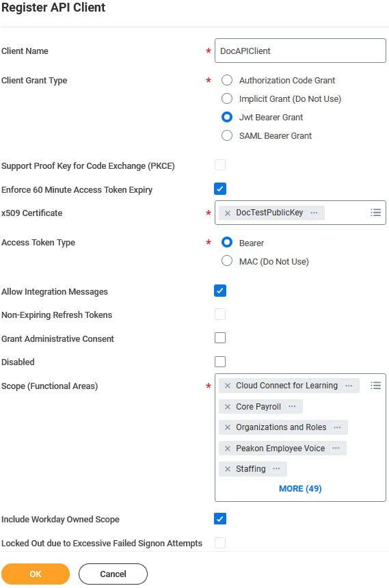Viewport: 389px width, 588px height.
Task: Toggle Locked Out due to Excessive Failed Signon checkbox
Action: pyautogui.click(x=220, y=543)
